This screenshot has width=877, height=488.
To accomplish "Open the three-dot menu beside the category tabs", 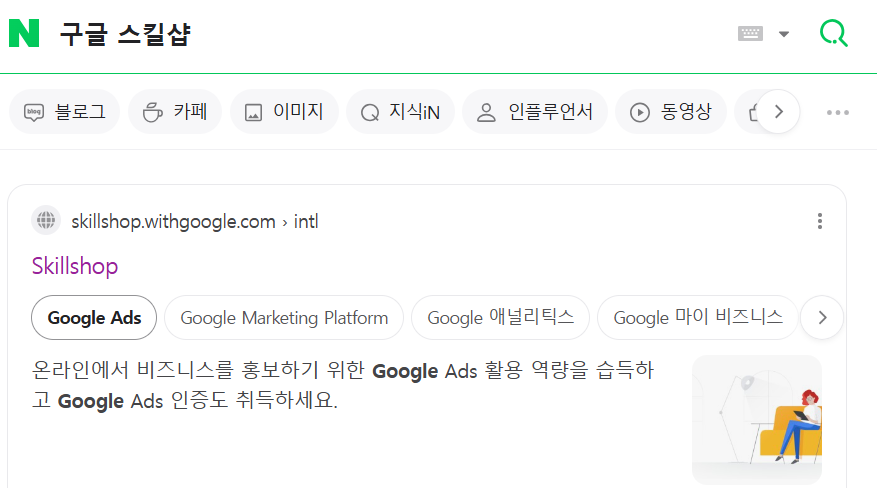I will click(838, 112).
